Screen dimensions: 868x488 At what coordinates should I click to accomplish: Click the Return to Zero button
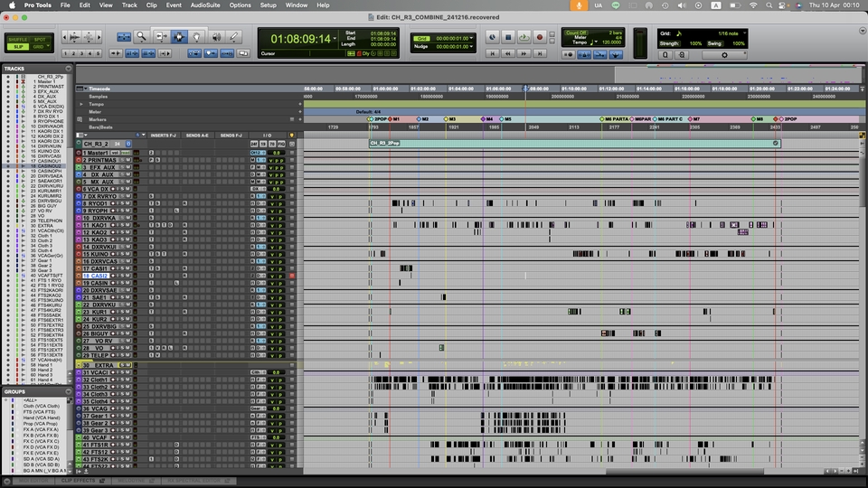coord(492,54)
